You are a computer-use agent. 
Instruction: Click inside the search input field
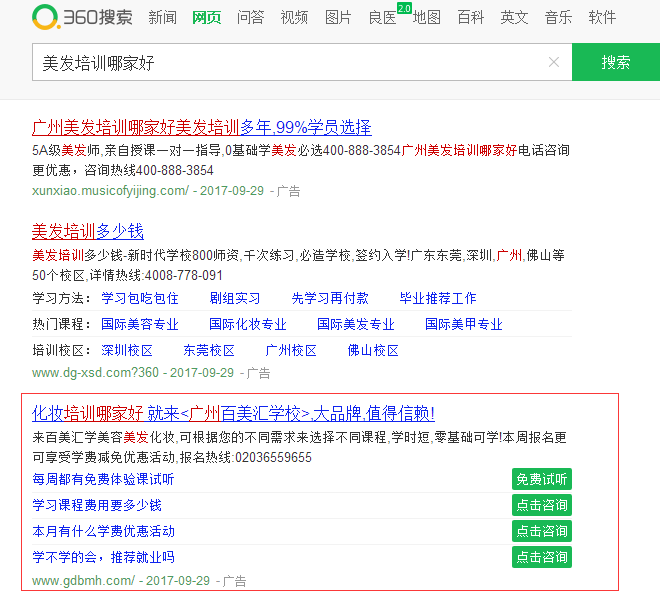[290, 62]
